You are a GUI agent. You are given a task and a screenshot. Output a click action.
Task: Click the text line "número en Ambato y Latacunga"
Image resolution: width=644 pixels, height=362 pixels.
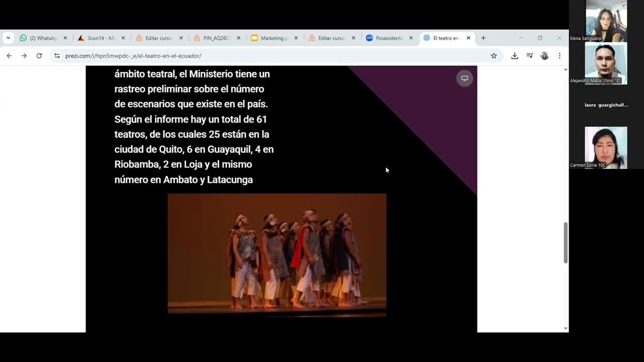(184, 179)
